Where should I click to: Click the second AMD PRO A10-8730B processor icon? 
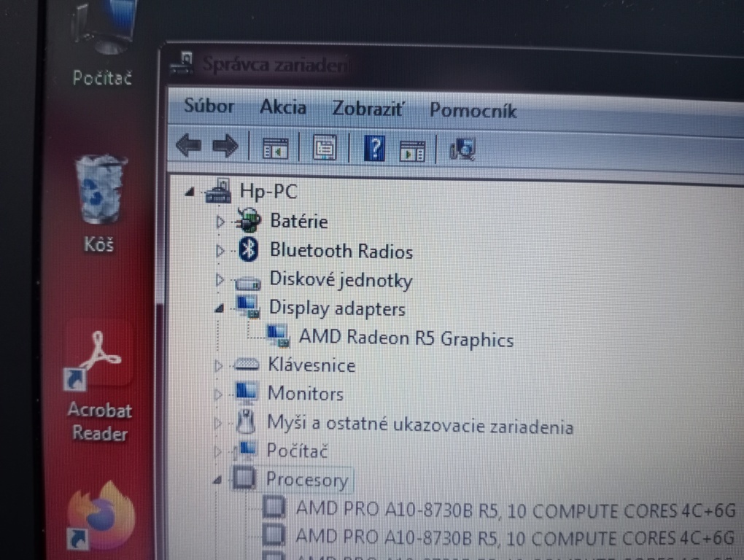click(x=274, y=535)
